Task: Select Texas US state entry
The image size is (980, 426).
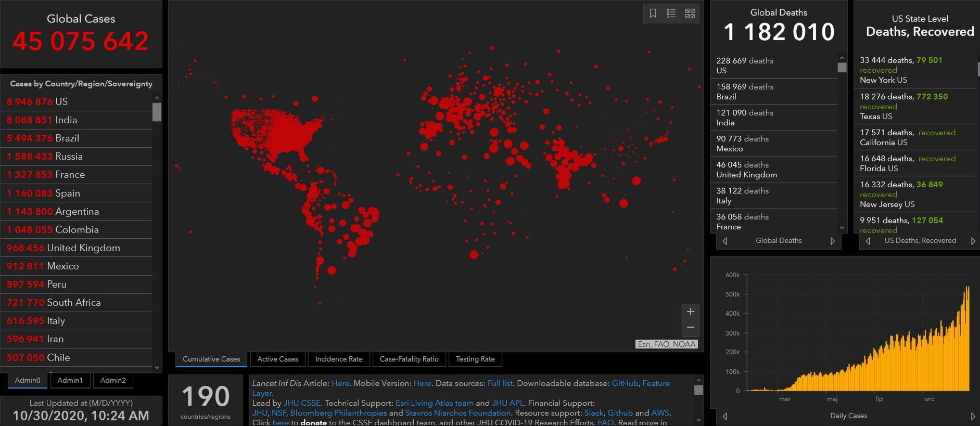Action: pyautogui.click(x=918, y=106)
